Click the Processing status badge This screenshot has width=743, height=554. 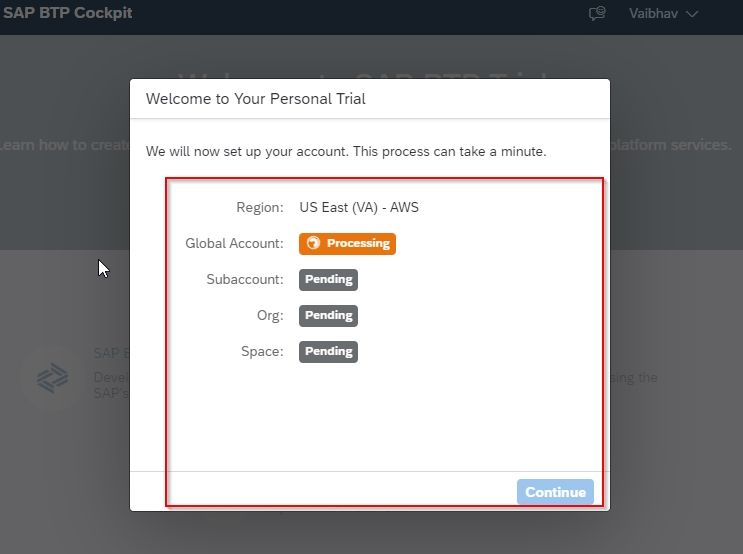[347, 244]
